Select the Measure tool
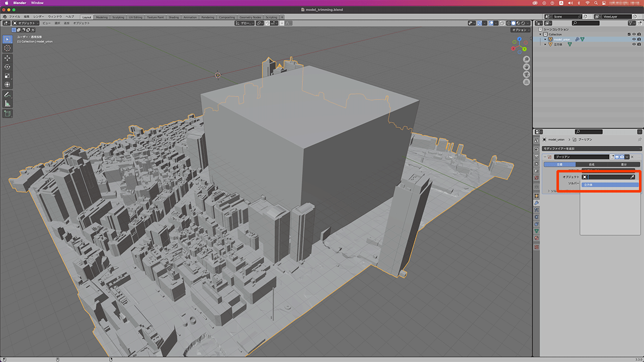The image size is (644, 362). 8,103
